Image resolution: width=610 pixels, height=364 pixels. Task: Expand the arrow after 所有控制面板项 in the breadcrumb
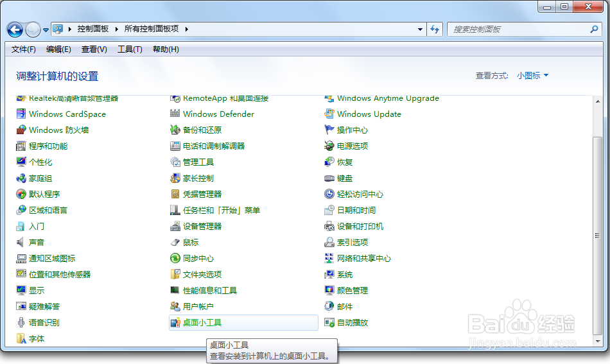(187, 29)
